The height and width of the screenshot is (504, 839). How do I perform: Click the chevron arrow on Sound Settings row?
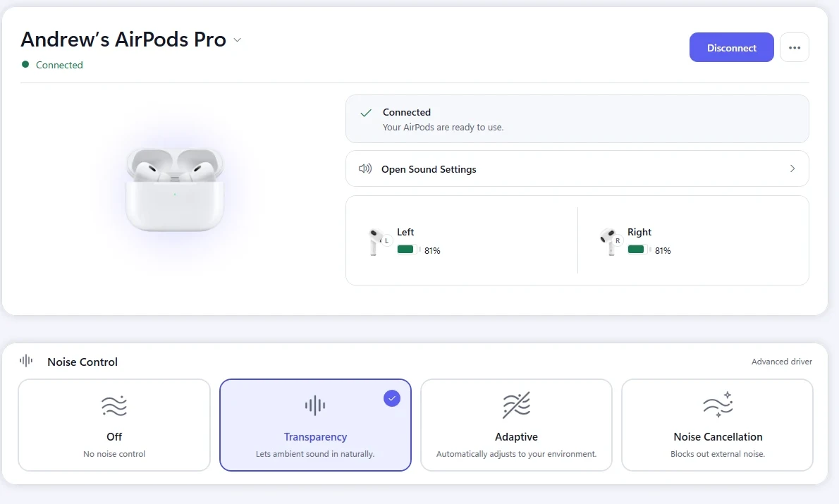point(792,168)
